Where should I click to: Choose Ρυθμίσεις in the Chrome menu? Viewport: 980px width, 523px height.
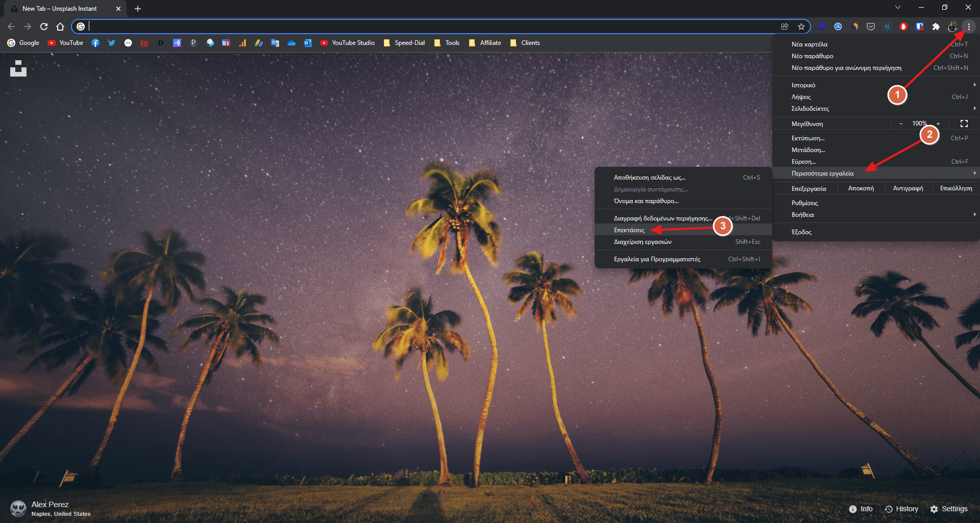click(x=804, y=203)
